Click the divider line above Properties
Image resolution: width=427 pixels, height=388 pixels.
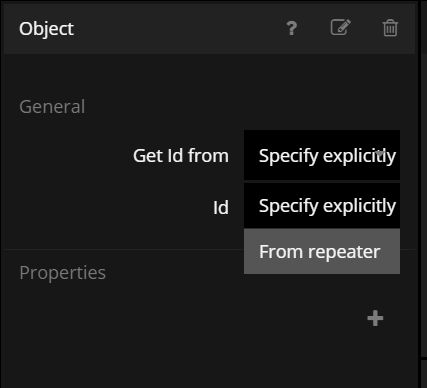pyautogui.click(x=123, y=249)
